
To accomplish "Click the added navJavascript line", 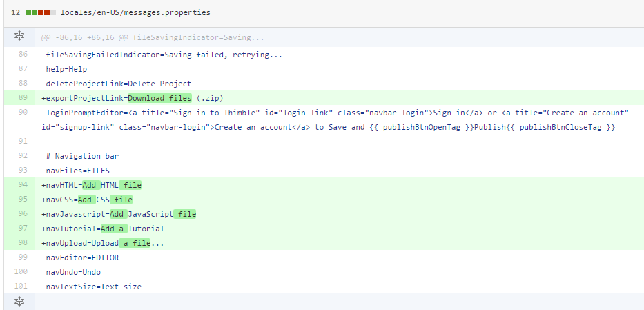I will coord(119,214).
